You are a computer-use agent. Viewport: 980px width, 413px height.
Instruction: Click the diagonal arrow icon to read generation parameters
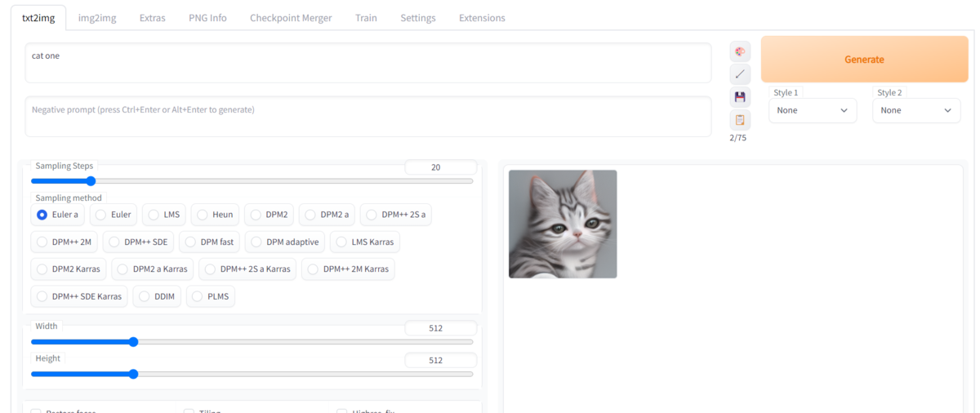point(740,74)
